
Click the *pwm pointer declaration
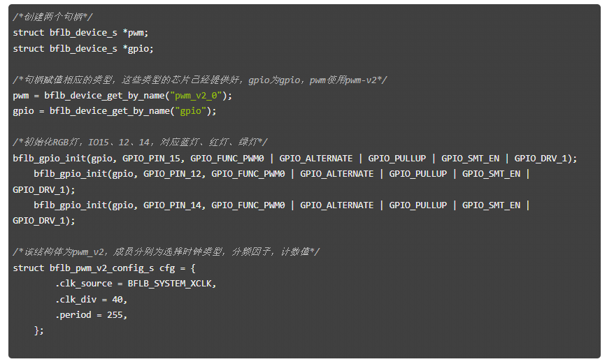[135, 33]
